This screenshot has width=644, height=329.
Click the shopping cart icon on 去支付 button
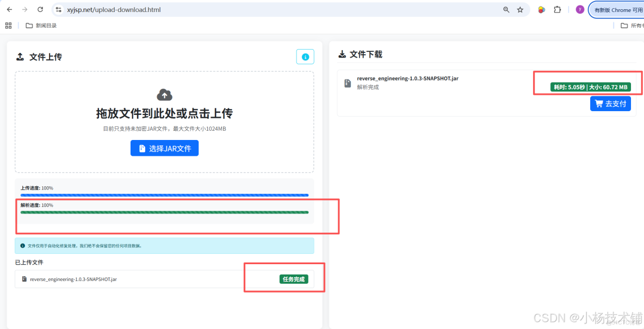pyautogui.click(x=600, y=103)
